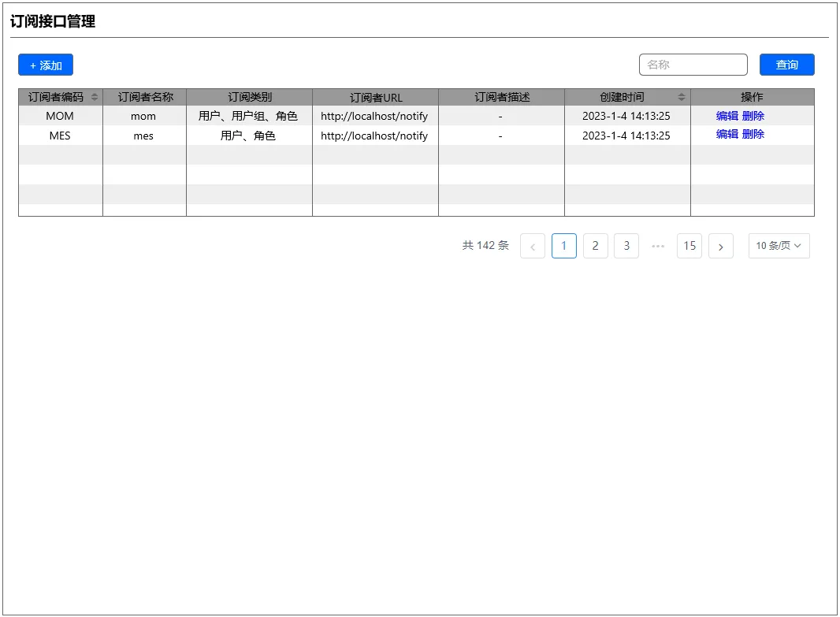
Task: Click the 用户、角色 category cell
Action: tap(248, 136)
